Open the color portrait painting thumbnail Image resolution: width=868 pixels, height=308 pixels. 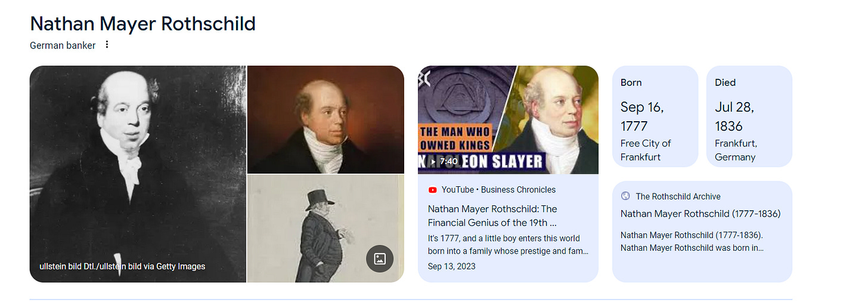tap(325, 119)
